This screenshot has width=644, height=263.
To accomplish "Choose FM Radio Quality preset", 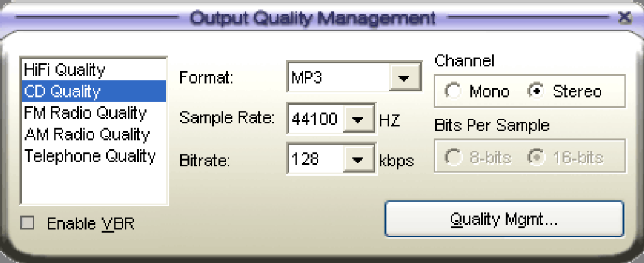I will tap(93, 113).
